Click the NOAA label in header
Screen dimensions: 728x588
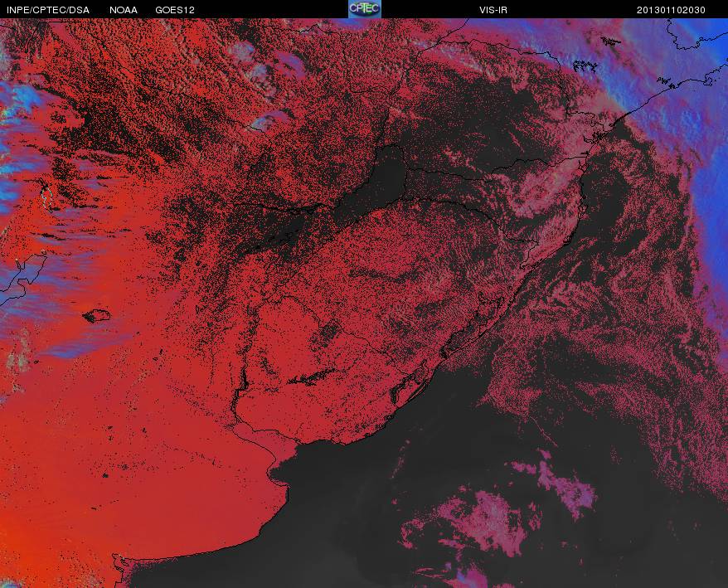124,10
